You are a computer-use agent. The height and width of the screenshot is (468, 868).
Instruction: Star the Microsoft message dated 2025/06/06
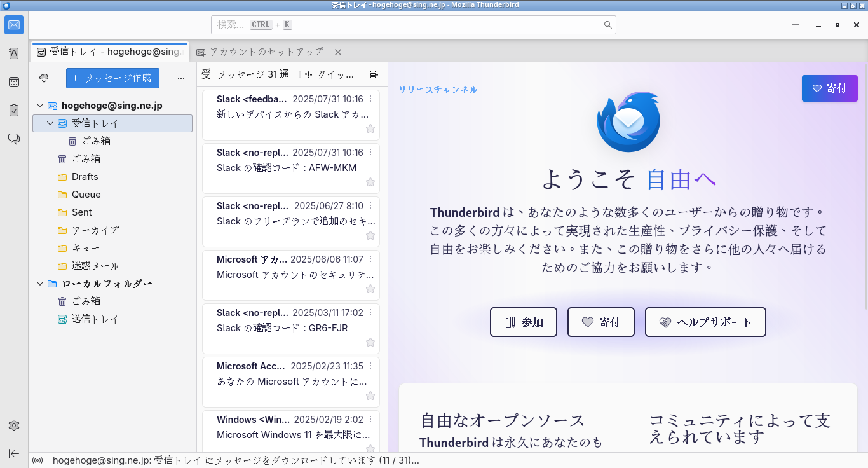[x=370, y=289]
